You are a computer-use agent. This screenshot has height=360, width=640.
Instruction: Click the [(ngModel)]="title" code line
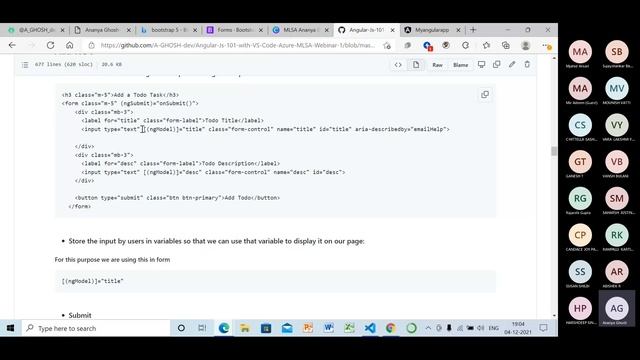(93, 281)
